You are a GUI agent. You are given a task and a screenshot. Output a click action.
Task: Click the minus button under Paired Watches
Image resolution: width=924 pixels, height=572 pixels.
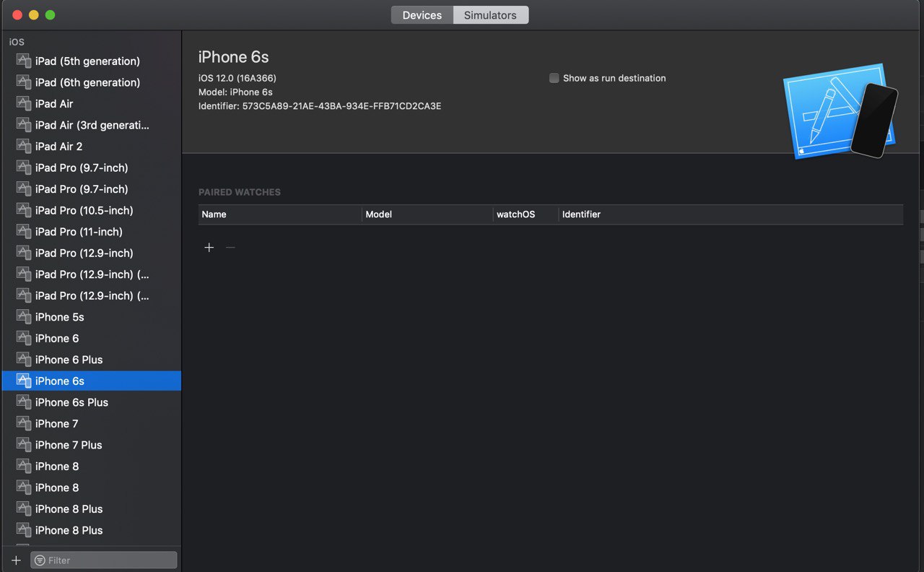point(230,248)
